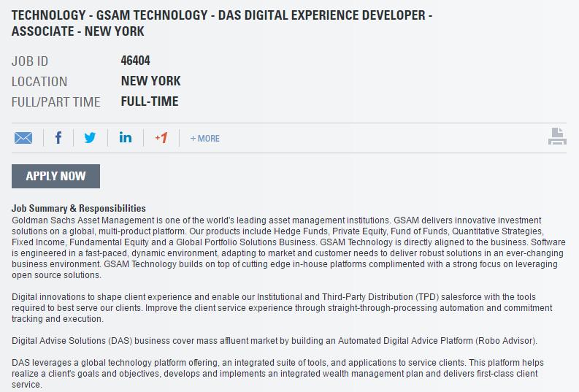
Task: Share the job posting on Facebook
Action: [x=58, y=138]
